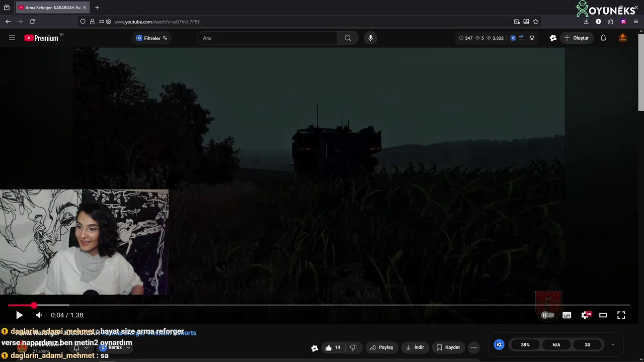Click the vidIQ playlist lines icon in the header
This screenshot has width=644, height=362.
(521, 38)
